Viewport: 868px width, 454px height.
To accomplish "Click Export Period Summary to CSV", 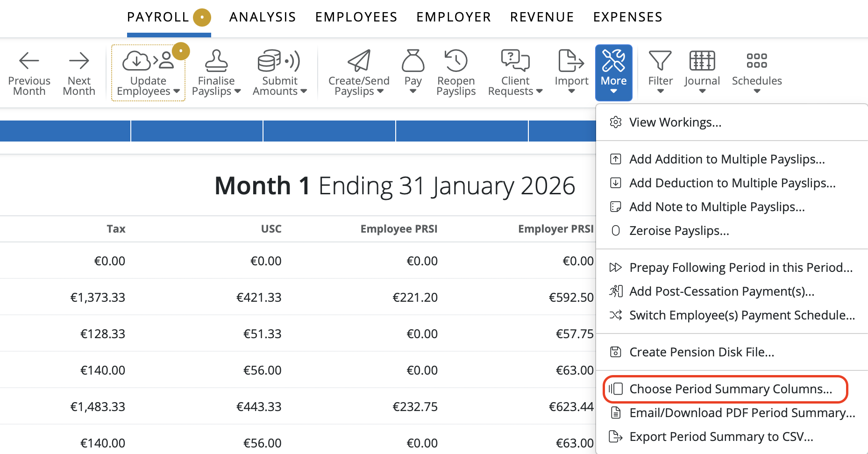I will coord(721,437).
